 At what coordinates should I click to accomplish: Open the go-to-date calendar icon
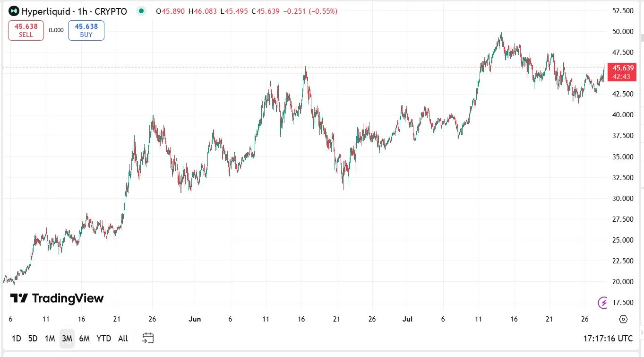pos(148,338)
